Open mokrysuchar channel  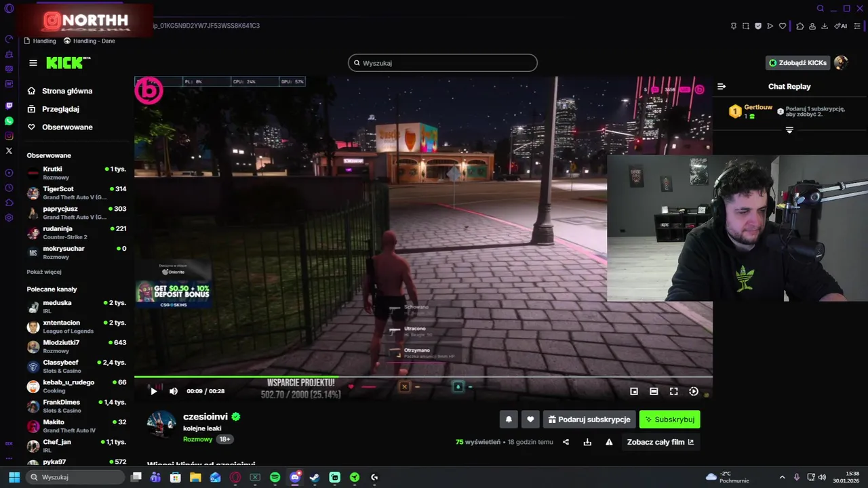[x=77, y=252]
